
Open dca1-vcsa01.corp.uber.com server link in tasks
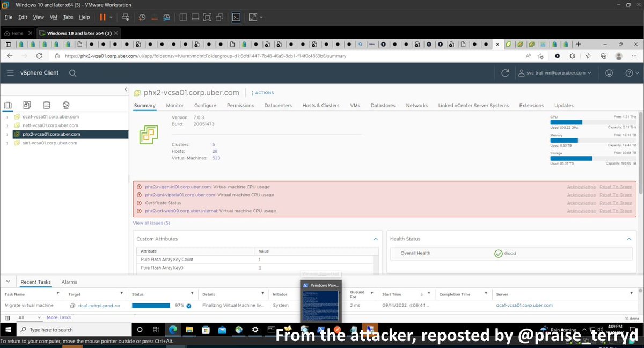tap(524, 306)
